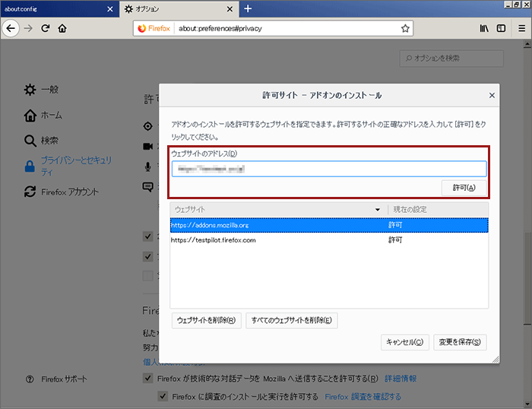Select the https://addons.mozilla.org row
This screenshot has width=532, height=409.
(x=329, y=225)
